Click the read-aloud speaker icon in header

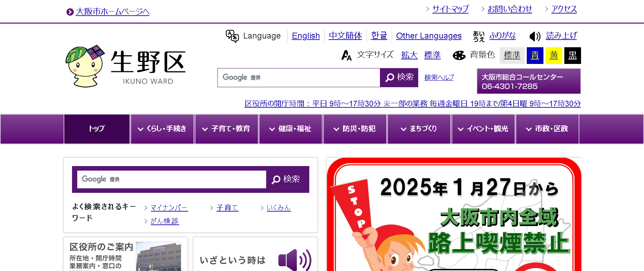535,36
